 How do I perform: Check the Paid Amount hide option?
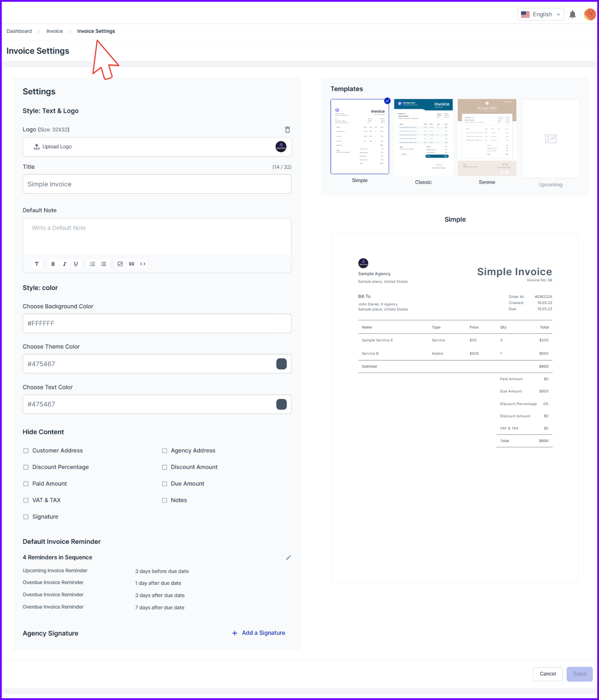[x=26, y=484]
